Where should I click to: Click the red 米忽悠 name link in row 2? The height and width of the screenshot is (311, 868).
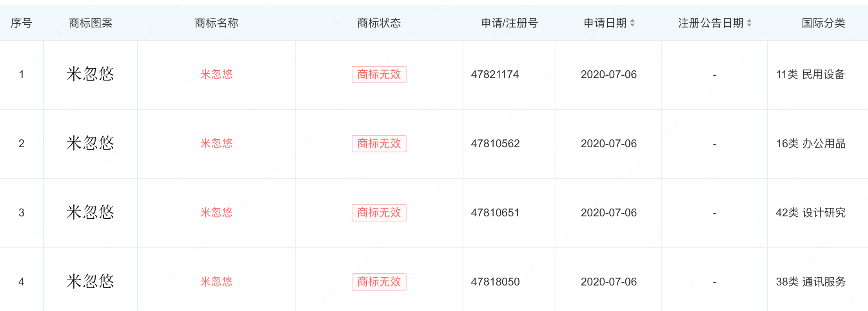(216, 143)
